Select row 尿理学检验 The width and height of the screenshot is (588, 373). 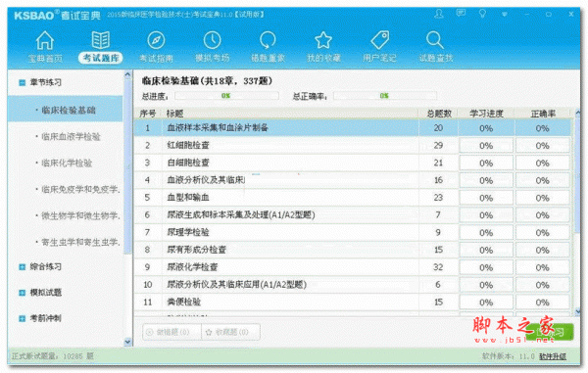pyautogui.click(x=353, y=233)
